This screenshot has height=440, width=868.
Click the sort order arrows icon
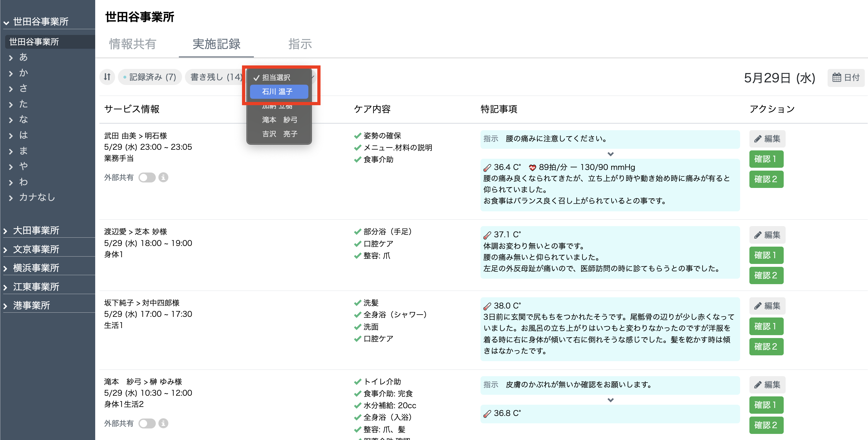point(107,77)
